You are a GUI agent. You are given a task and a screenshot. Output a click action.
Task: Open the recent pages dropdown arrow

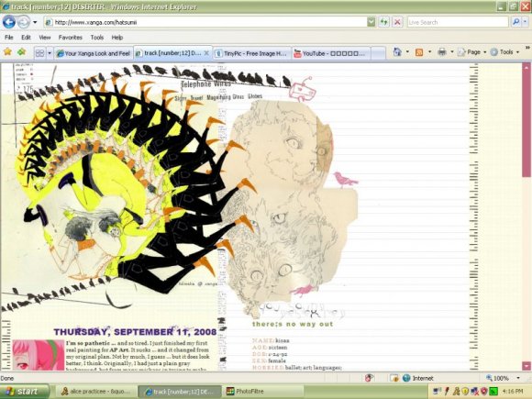point(35,22)
